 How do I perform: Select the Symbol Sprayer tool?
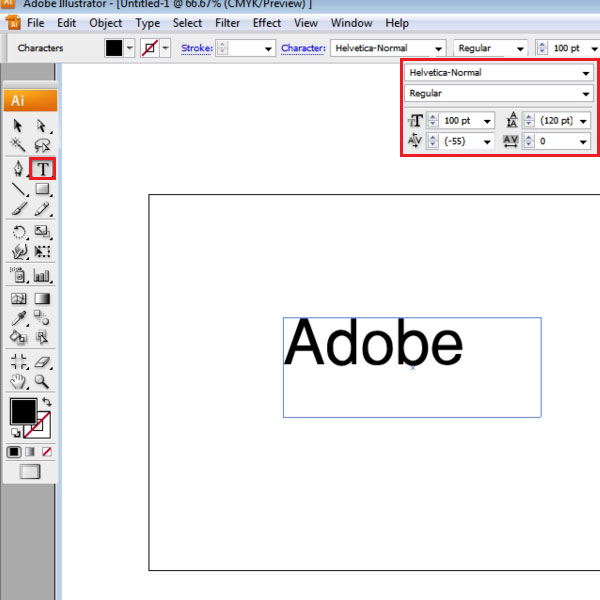tap(18, 275)
